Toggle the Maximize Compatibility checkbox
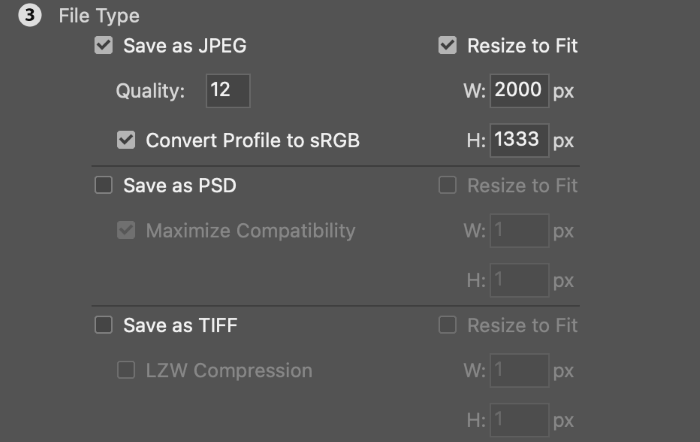This screenshot has width=700, height=442. tap(126, 230)
